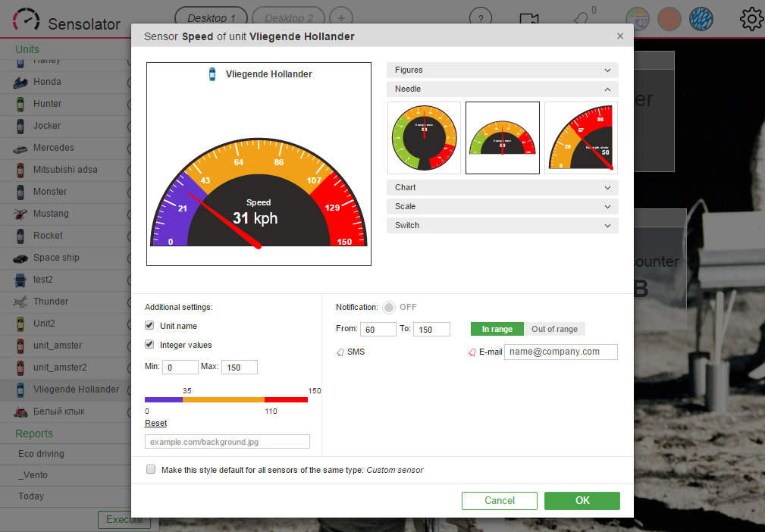Select the Honda motorcycle unit icon
This screenshot has width=765, height=532.
(20, 82)
